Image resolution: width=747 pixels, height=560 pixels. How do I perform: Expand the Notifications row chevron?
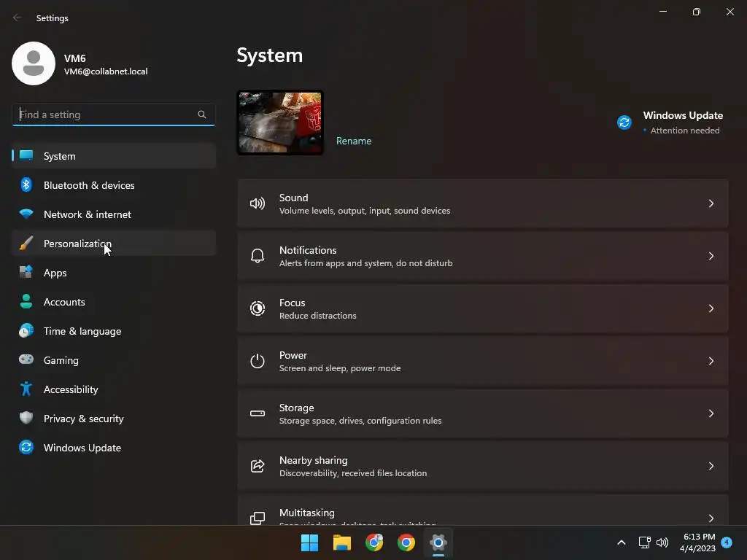coord(711,256)
